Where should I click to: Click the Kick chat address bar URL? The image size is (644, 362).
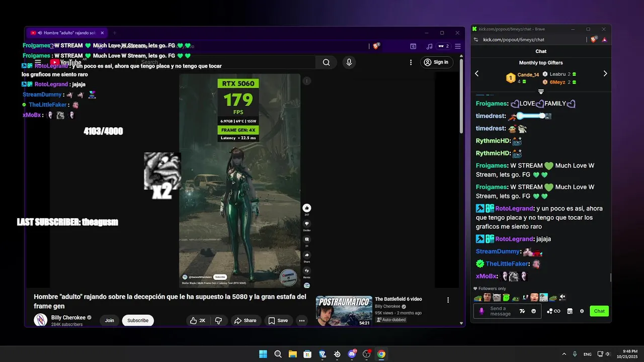pyautogui.click(x=514, y=40)
